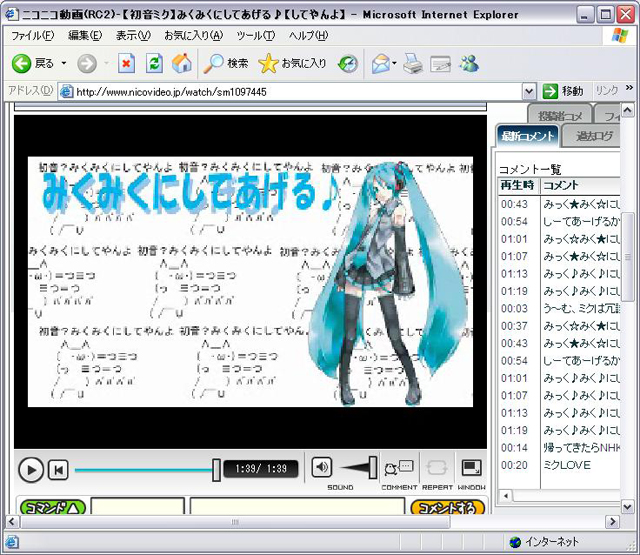640x555 pixels.
Task: Click the green コマンド button
Action: pos(52,507)
